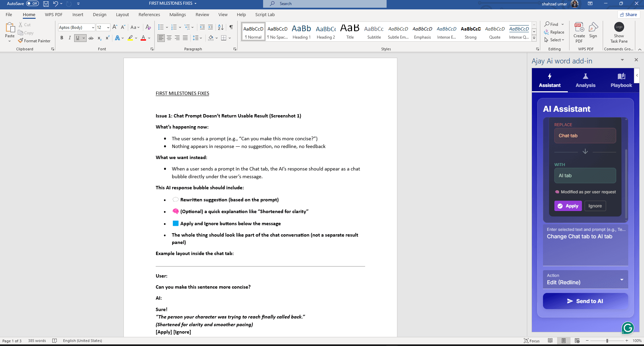Open the References ribbon tab
The width and height of the screenshot is (644, 346).
coord(149,14)
